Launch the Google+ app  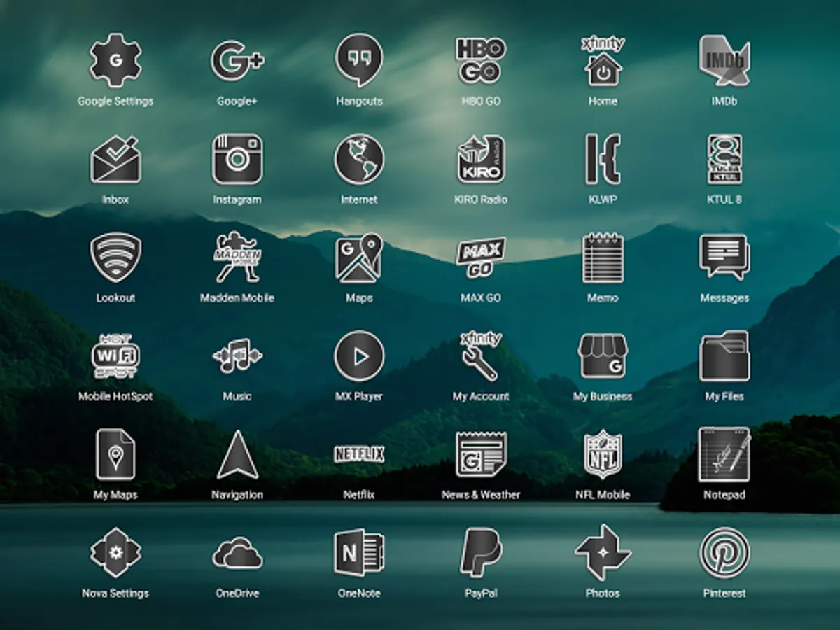coord(237,61)
